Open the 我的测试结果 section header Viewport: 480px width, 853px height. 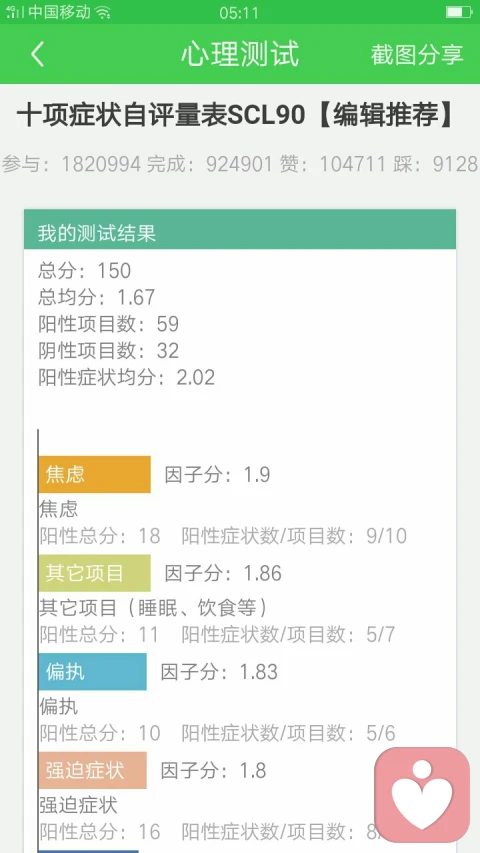[239, 233]
